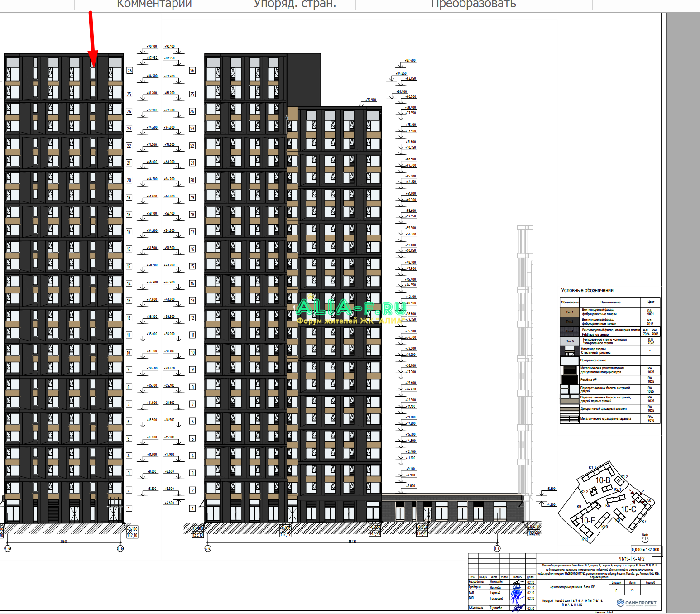The width and height of the screenshot is (700, 614).
Task: Click the ОЛИМПРОЕКТ logo in title block
Action: pyautogui.click(x=637, y=603)
